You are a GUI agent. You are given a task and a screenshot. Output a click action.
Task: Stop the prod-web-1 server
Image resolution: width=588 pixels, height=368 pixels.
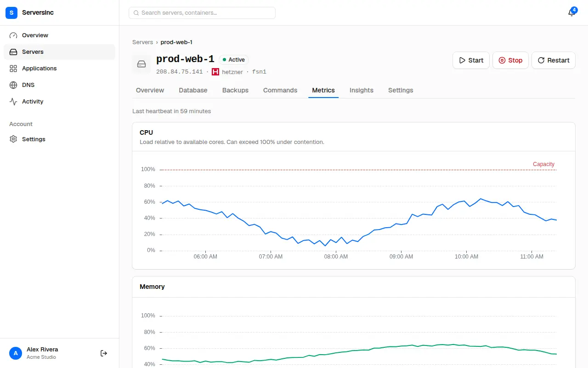(x=510, y=60)
